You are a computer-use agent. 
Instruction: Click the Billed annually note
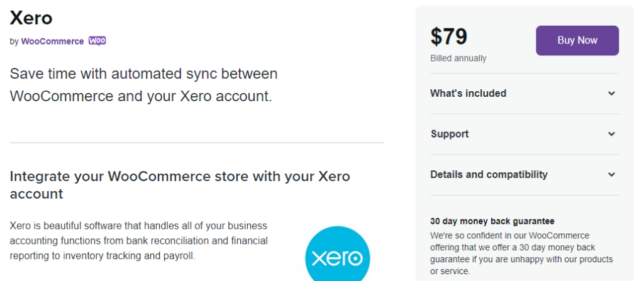point(458,58)
